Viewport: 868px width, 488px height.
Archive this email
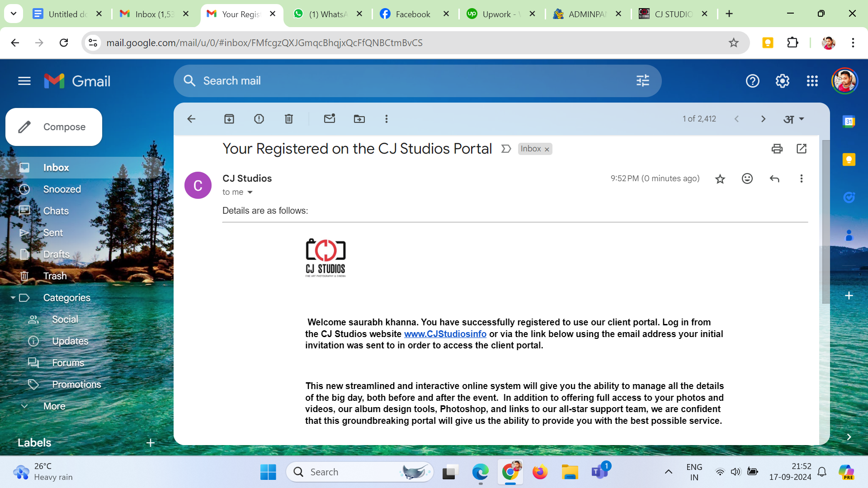tap(229, 119)
